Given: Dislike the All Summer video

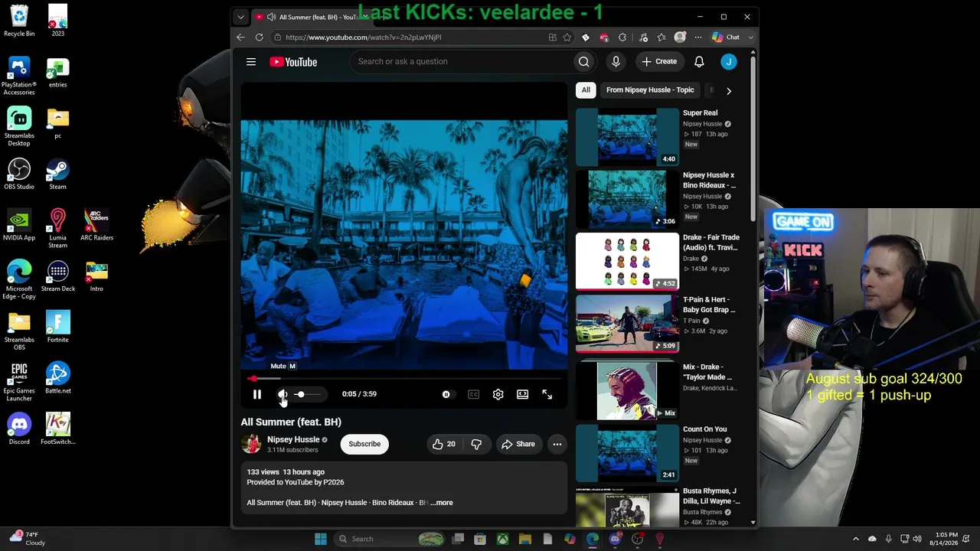Looking at the screenshot, I should 476,444.
